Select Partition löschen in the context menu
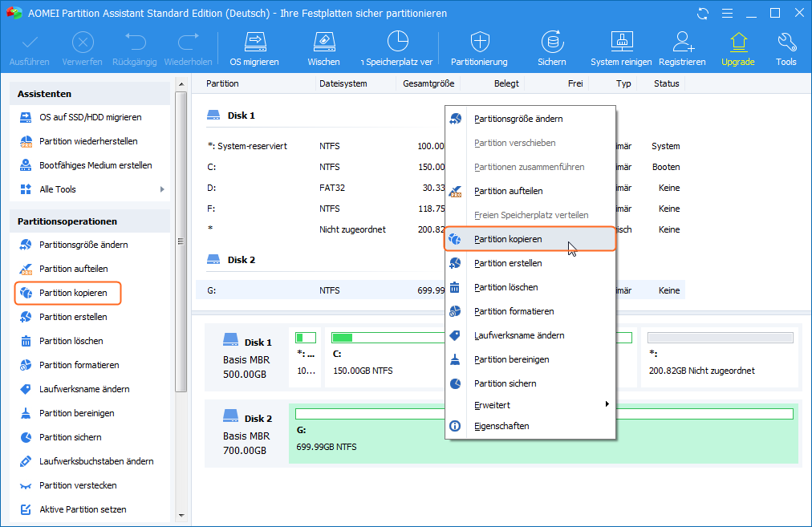The height and width of the screenshot is (527, 812). pos(530,287)
